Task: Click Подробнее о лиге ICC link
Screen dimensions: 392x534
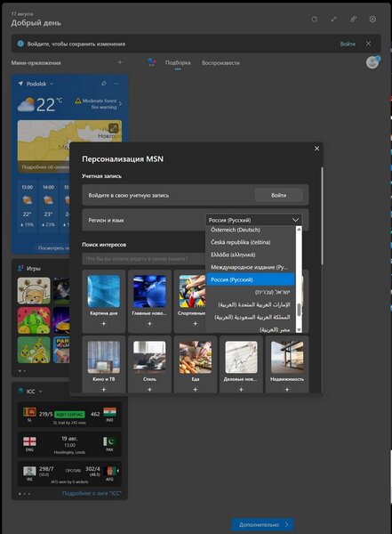Action: point(92,493)
